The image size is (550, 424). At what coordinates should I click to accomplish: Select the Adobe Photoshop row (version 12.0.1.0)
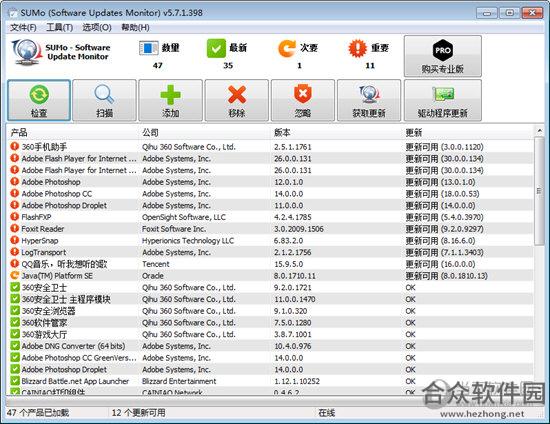pyautogui.click(x=270, y=182)
